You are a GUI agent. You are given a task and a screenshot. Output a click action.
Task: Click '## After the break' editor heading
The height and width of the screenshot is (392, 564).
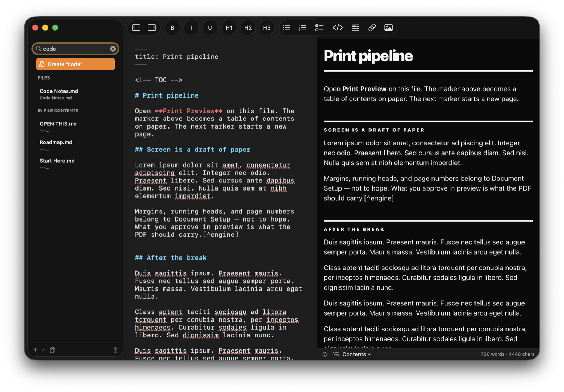tap(171, 258)
